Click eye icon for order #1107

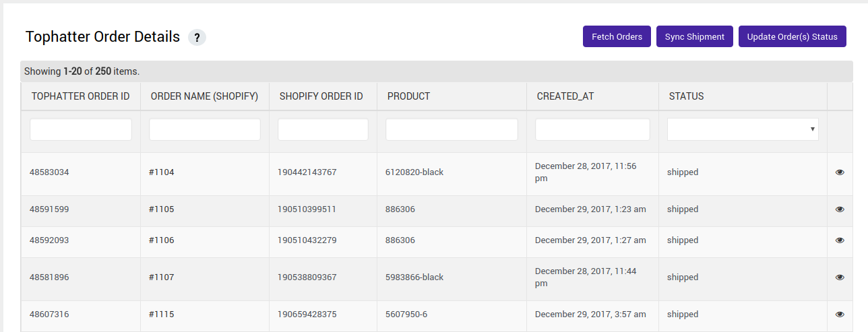840,277
